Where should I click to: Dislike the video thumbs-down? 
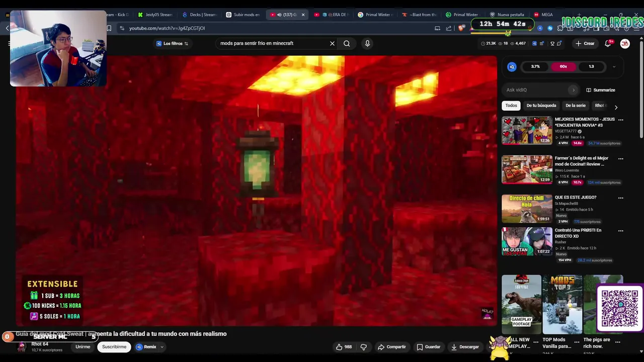tap(364, 347)
